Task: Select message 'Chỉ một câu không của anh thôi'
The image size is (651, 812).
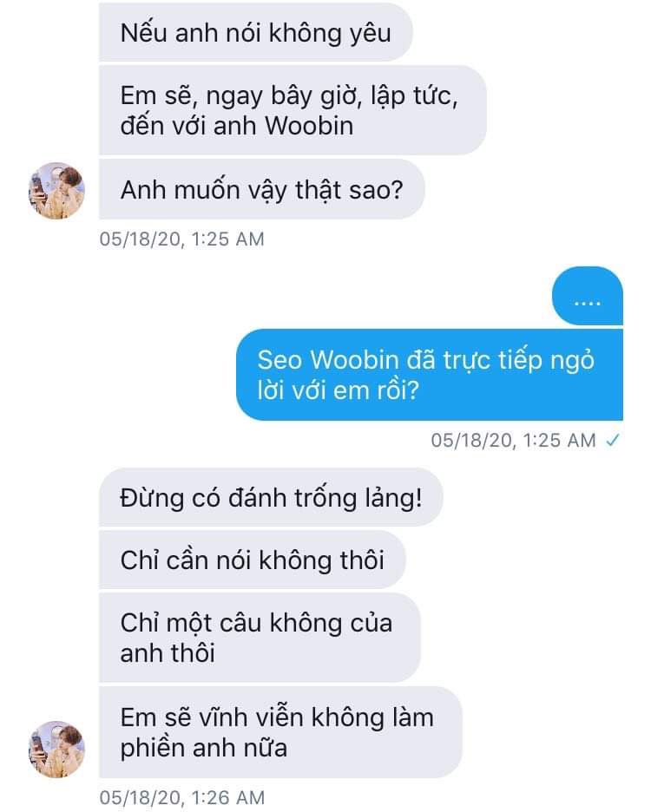Action: (260, 638)
